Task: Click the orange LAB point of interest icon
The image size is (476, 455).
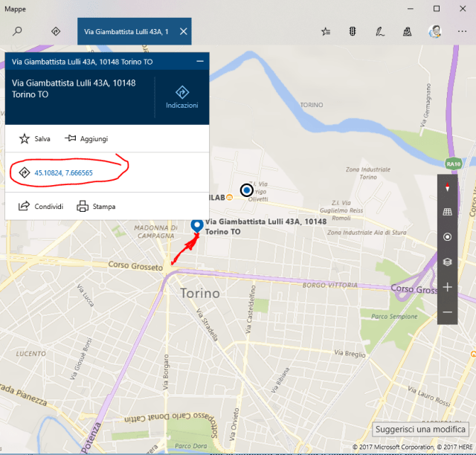Action: point(230,198)
